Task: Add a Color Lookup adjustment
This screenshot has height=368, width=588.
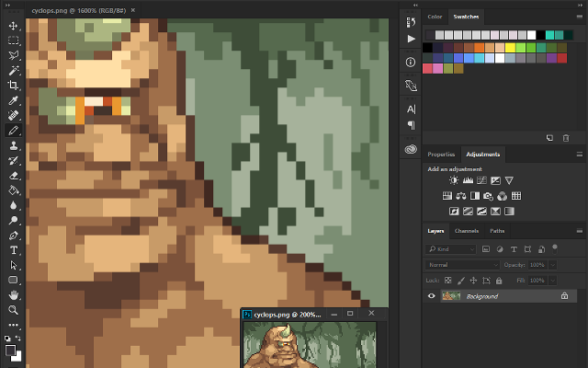Action: 516,196
